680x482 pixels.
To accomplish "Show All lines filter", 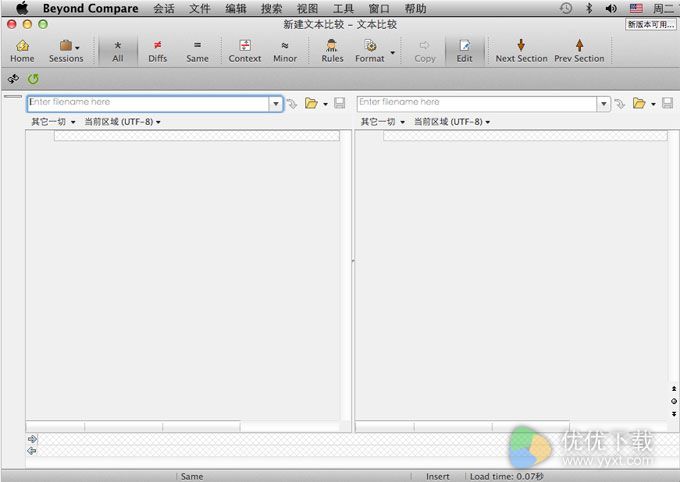I will pyautogui.click(x=118, y=51).
